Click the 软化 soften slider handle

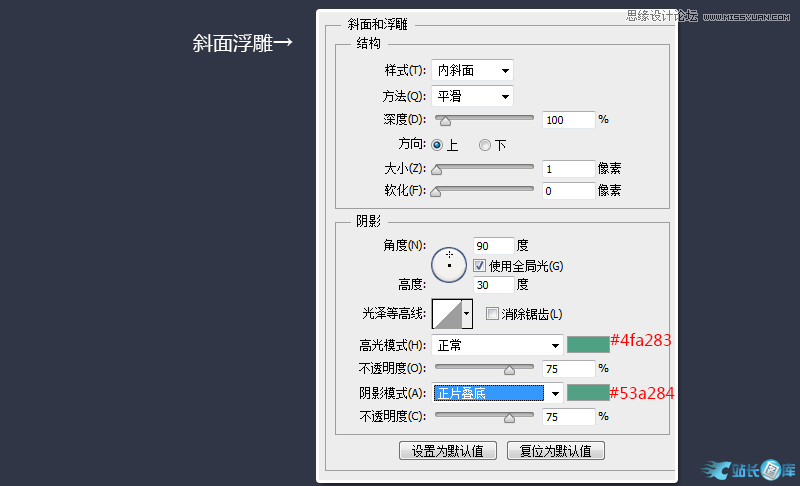pyautogui.click(x=435, y=192)
